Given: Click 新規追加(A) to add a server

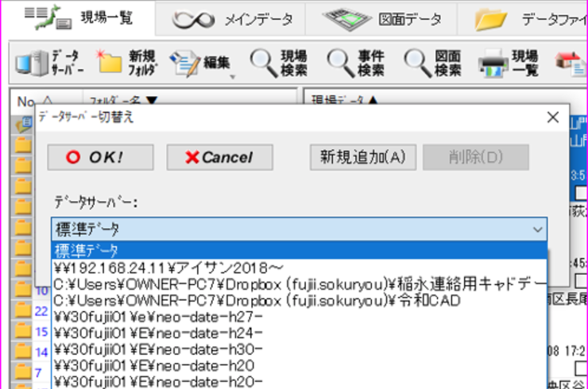Looking at the screenshot, I should 362,156.
